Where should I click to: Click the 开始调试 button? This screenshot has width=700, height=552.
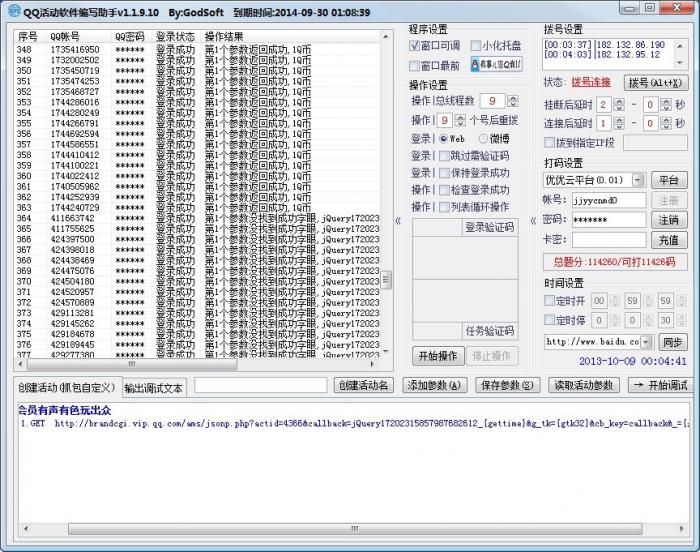[661, 385]
